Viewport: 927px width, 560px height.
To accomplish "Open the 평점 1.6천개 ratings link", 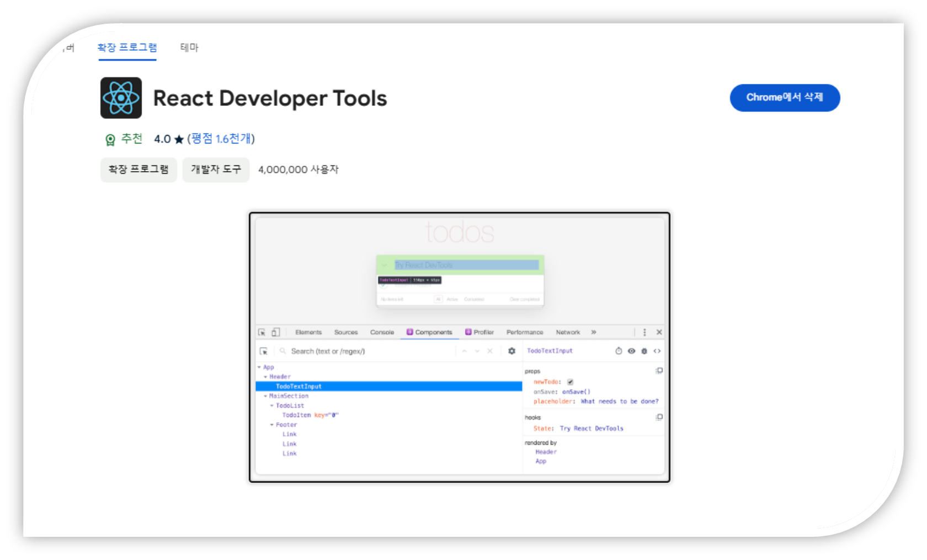I will [x=221, y=138].
